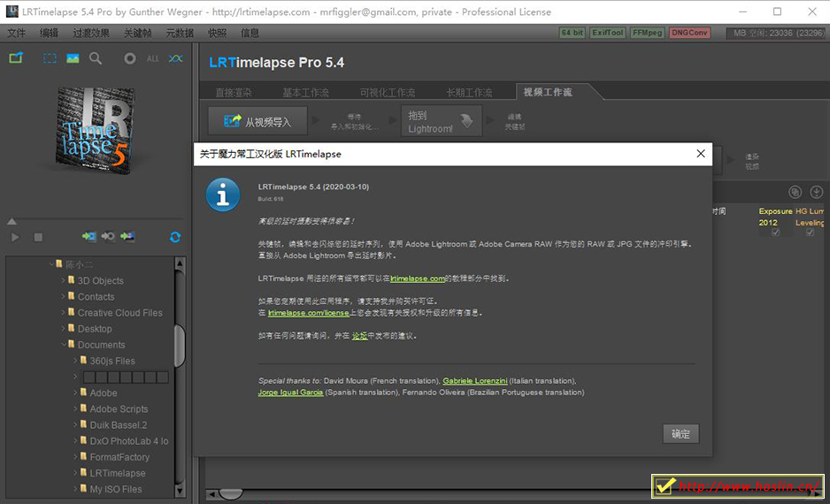Screen dimensions: 830x504
Task: Click the third green-arrow image jump icon
Action: click(127, 236)
